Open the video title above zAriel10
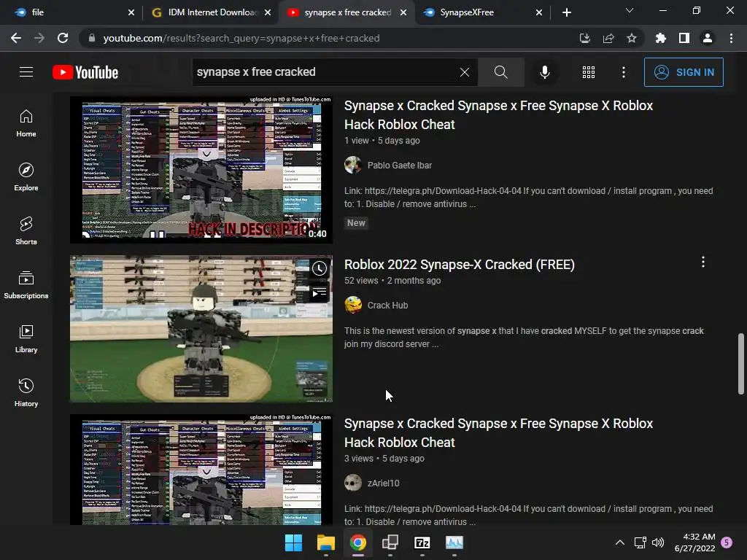 pyautogui.click(x=498, y=433)
